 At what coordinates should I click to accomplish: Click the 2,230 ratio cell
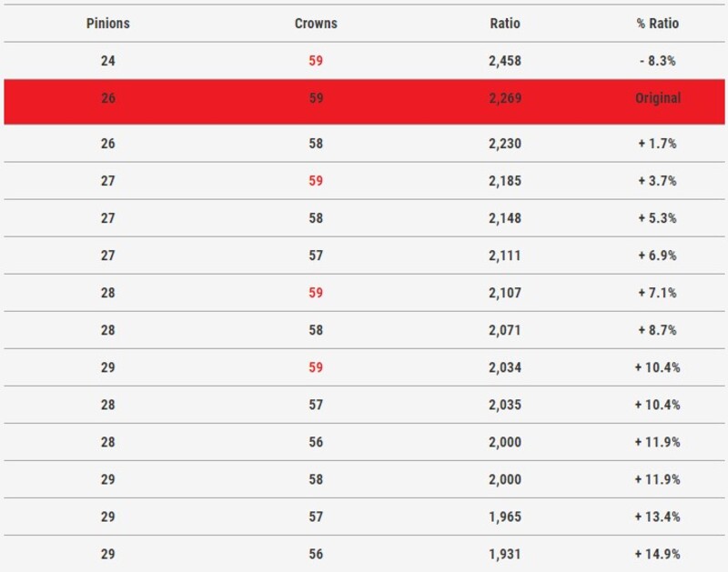(505, 144)
